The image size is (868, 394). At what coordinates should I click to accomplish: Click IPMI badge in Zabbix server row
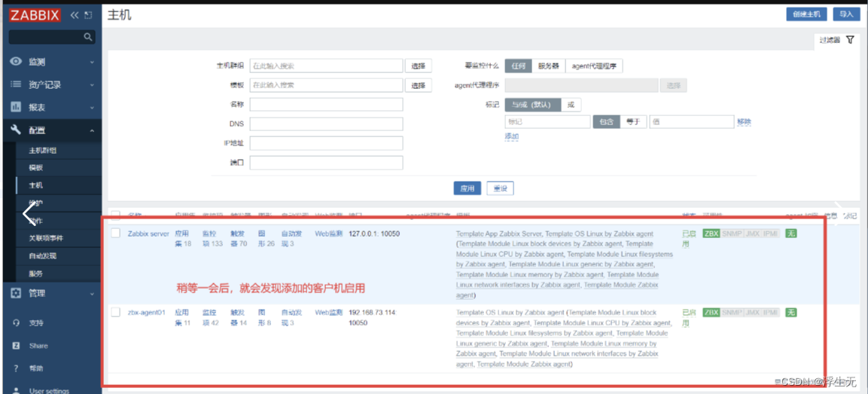(770, 234)
